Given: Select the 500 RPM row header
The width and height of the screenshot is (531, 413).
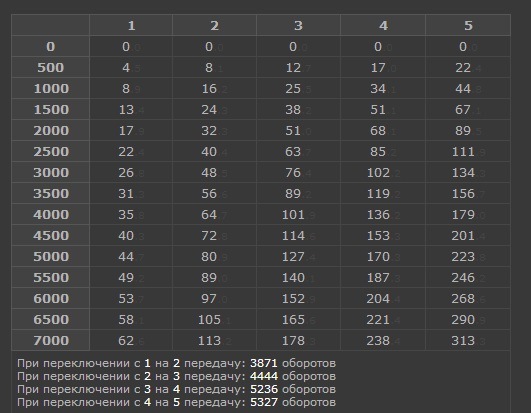Looking at the screenshot, I should (x=50, y=67).
